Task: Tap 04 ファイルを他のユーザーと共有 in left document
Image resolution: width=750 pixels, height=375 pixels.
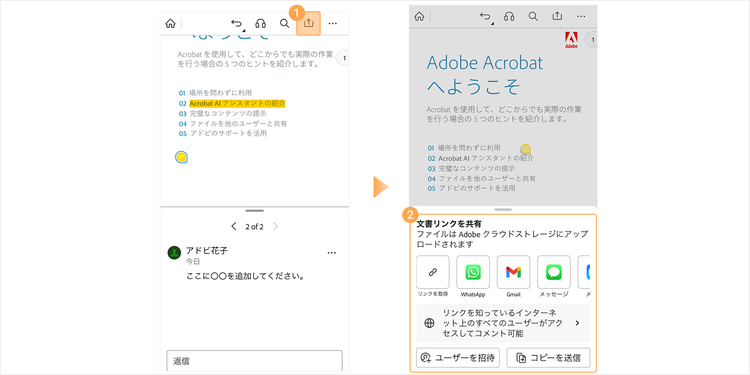Action: (233, 123)
